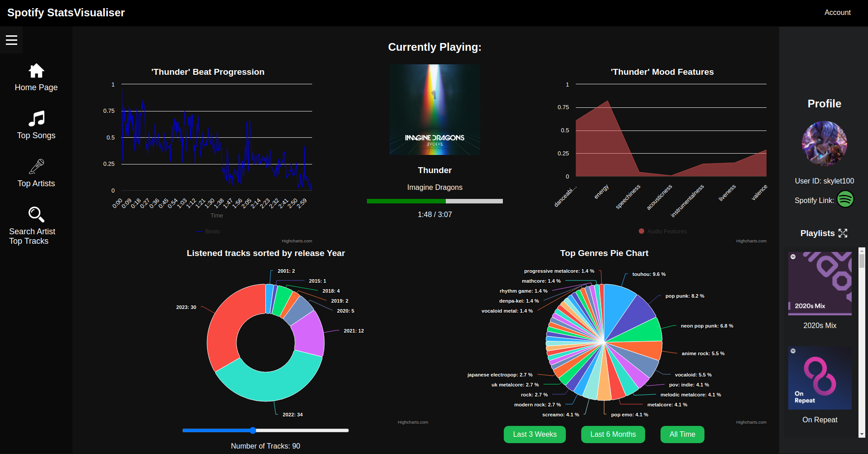Click the Search Artist magnifier icon

(36, 215)
